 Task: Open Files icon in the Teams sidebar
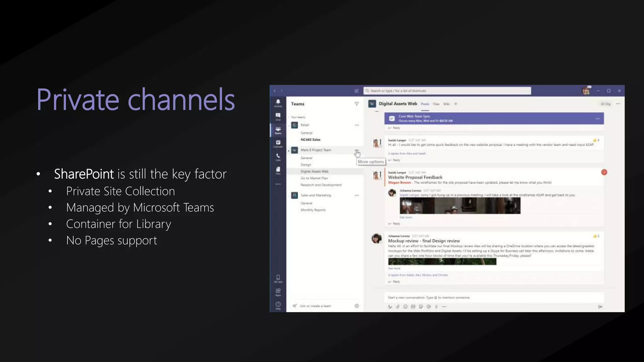[278, 170]
